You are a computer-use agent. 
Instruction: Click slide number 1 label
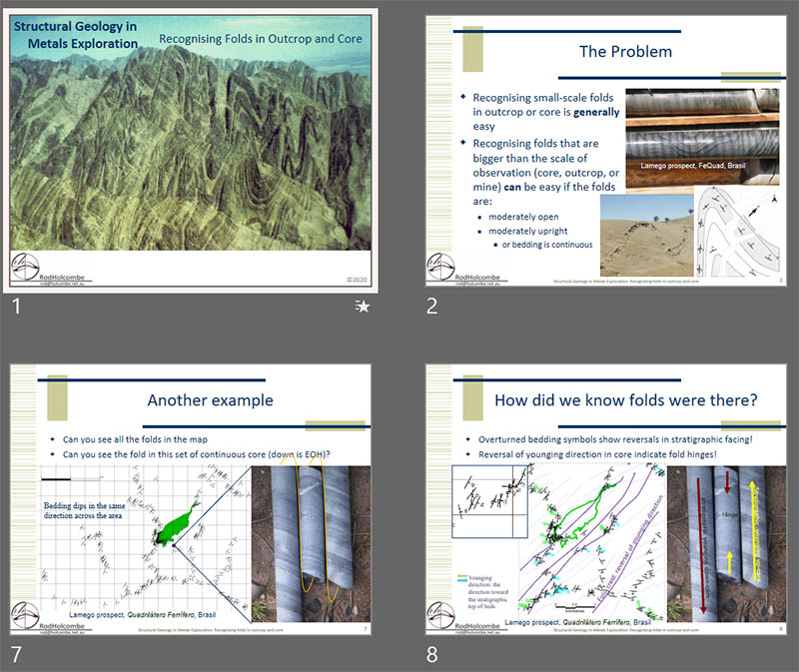pyautogui.click(x=16, y=307)
